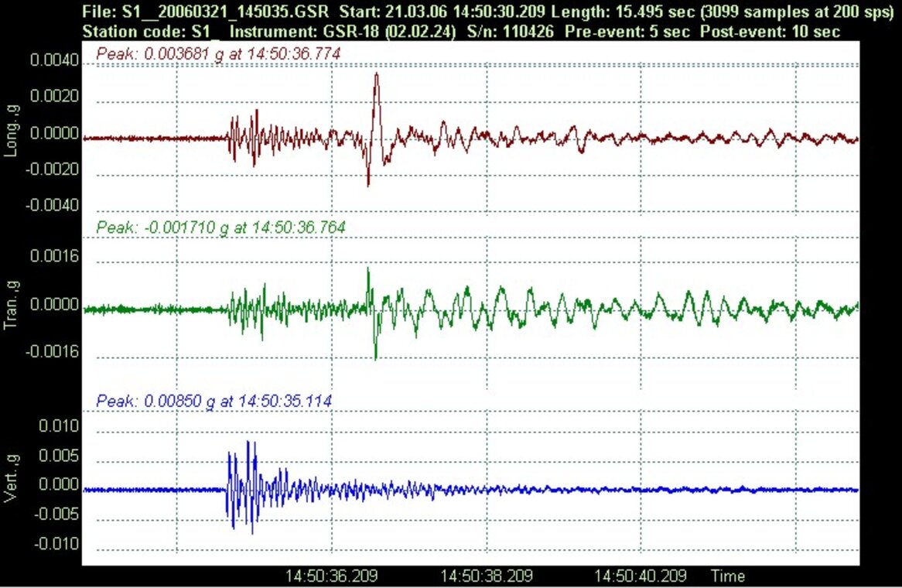
Task: Click the tallest positive spike on red waveform
Action: tap(377, 75)
